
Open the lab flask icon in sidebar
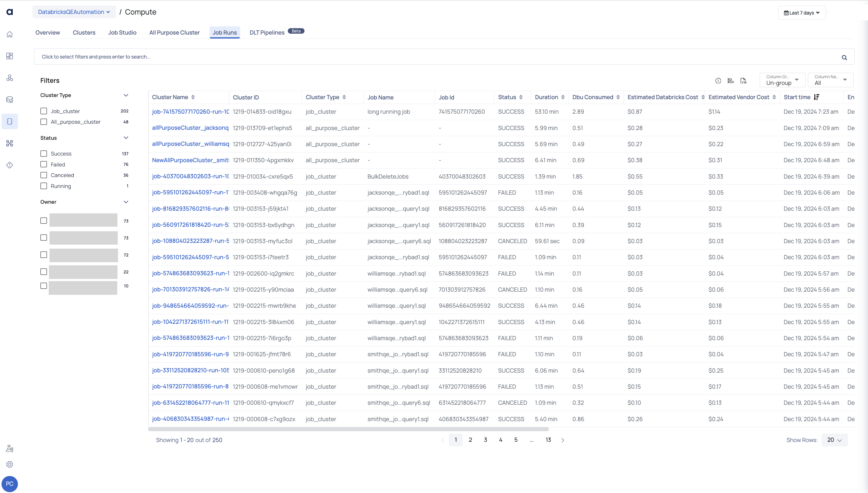point(10,448)
